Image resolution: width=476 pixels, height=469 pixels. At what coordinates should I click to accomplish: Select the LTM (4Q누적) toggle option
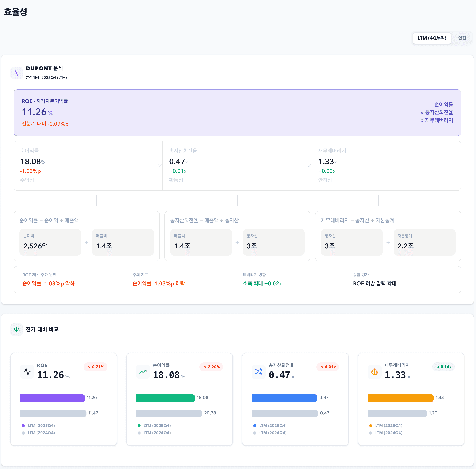click(x=432, y=38)
